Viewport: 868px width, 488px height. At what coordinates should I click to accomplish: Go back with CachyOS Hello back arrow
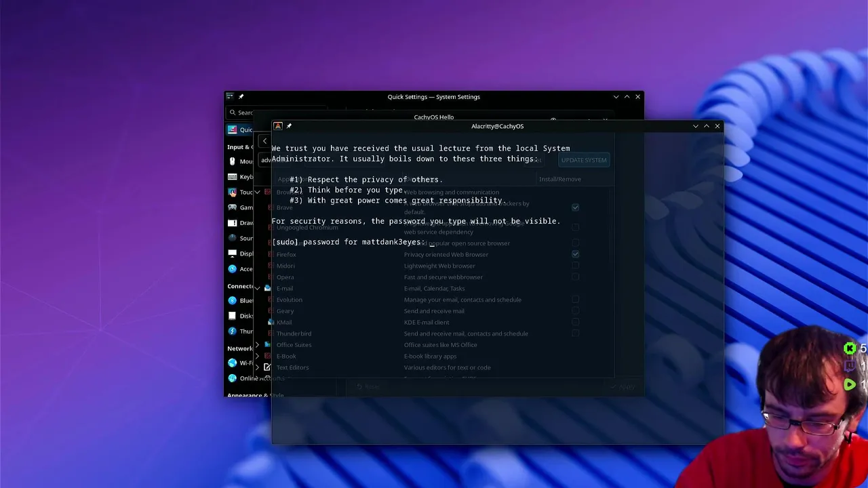pyautogui.click(x=264, y=141)
